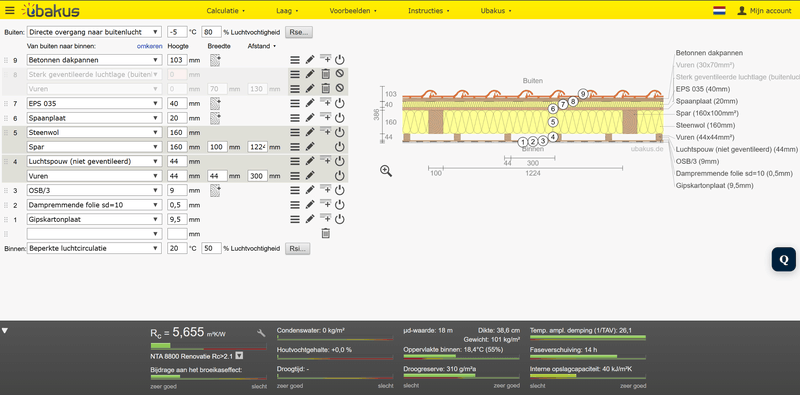Click the Rsi... button

coord(297,249)
